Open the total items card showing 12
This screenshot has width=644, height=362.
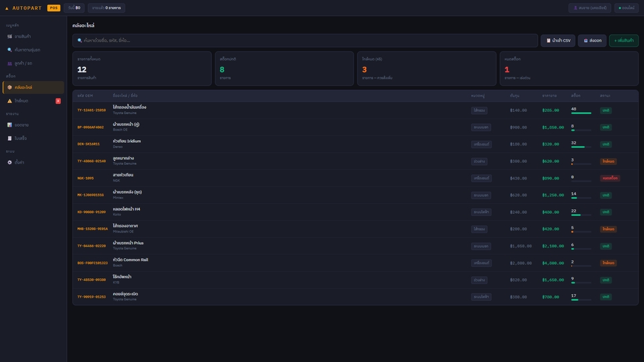click(x=142, y=68)
